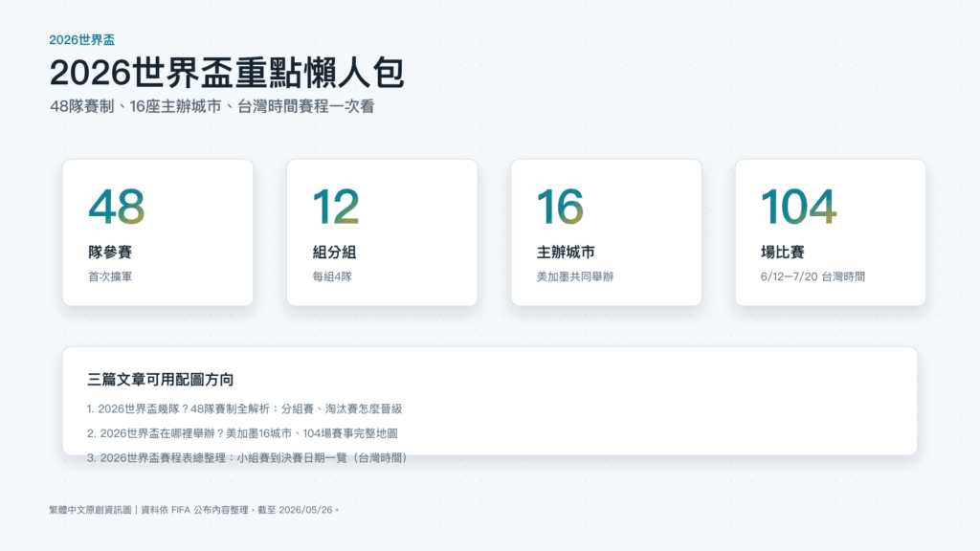Click the '主辦城市' label
Image resolution: width=980 pixels, height=551 pixels.
click(566, 253)
